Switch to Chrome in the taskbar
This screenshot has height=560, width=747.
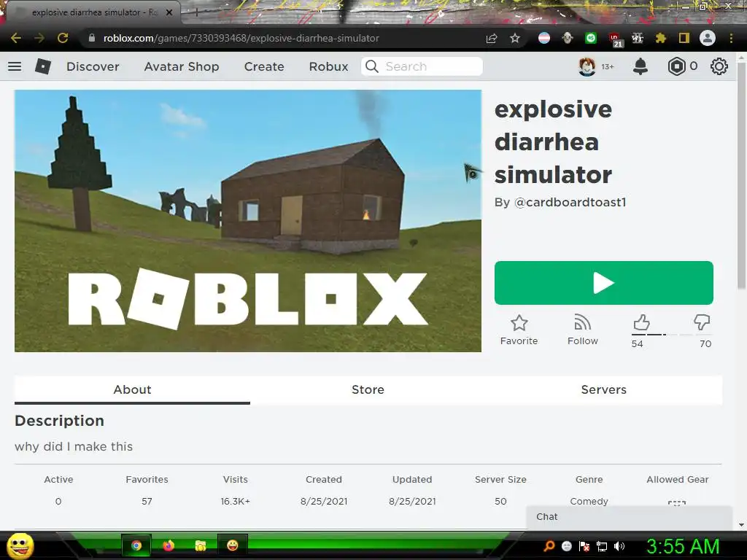point(136,545)
